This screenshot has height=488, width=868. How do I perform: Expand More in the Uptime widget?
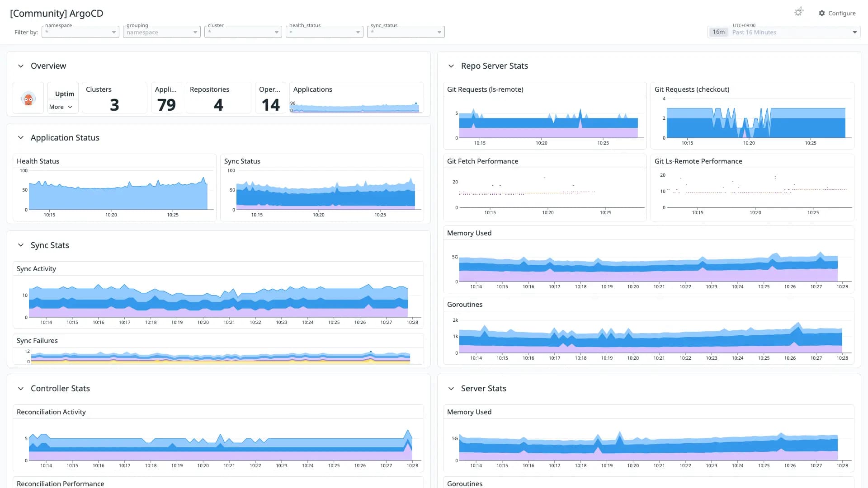[61, 107]
